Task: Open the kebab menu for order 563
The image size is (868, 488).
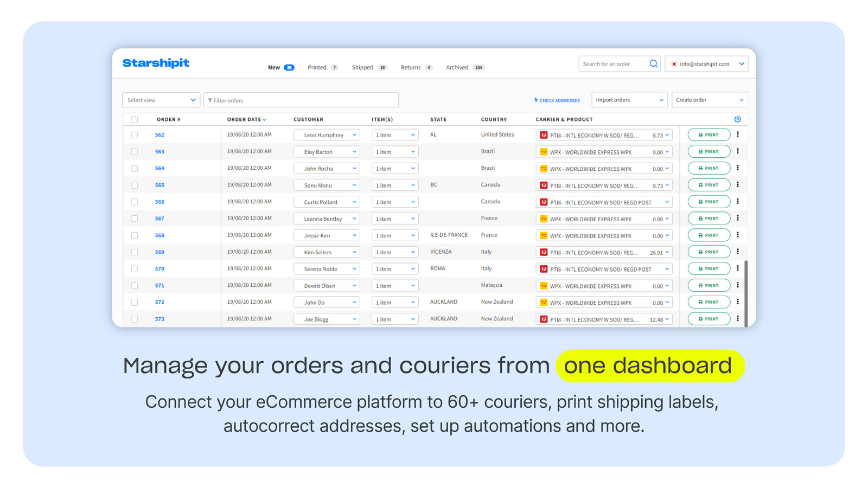Action: pyautogui.click(x=738, y=151)
